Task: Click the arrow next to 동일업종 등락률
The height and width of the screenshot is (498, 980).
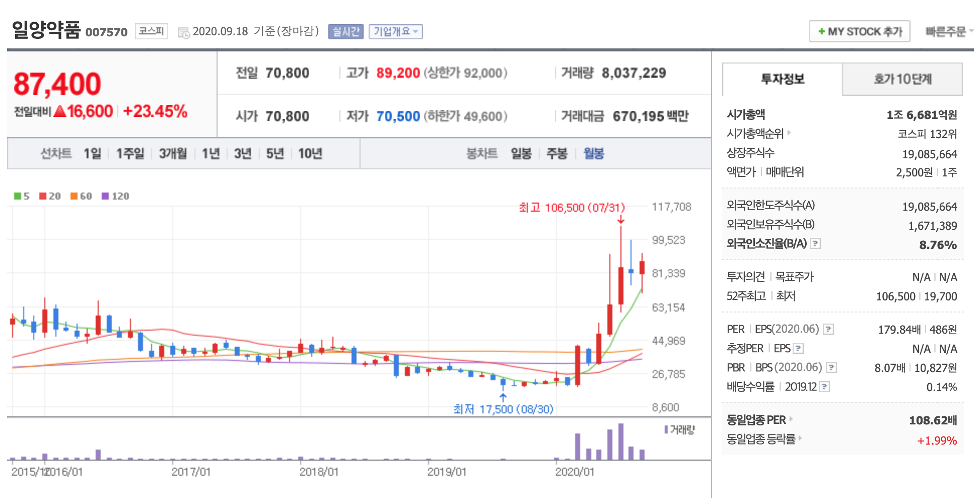Action: click(x=800, y=439)
